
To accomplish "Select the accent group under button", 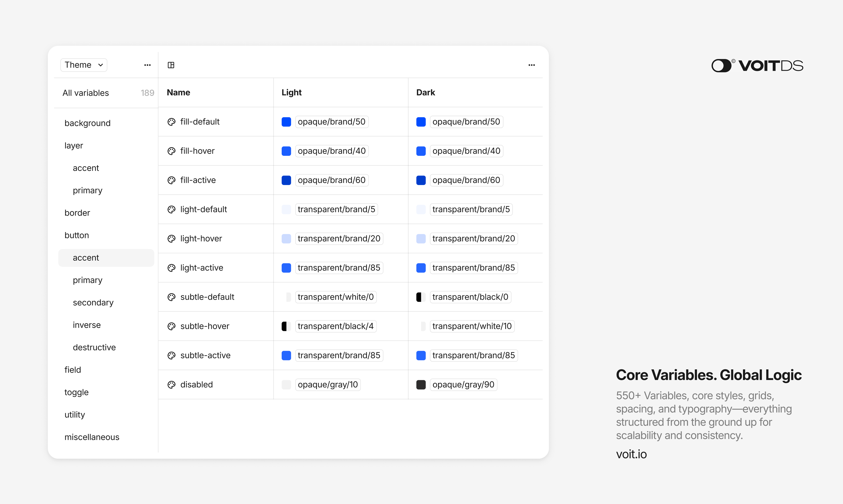I will pyautogui.click(x=86, y=258).
